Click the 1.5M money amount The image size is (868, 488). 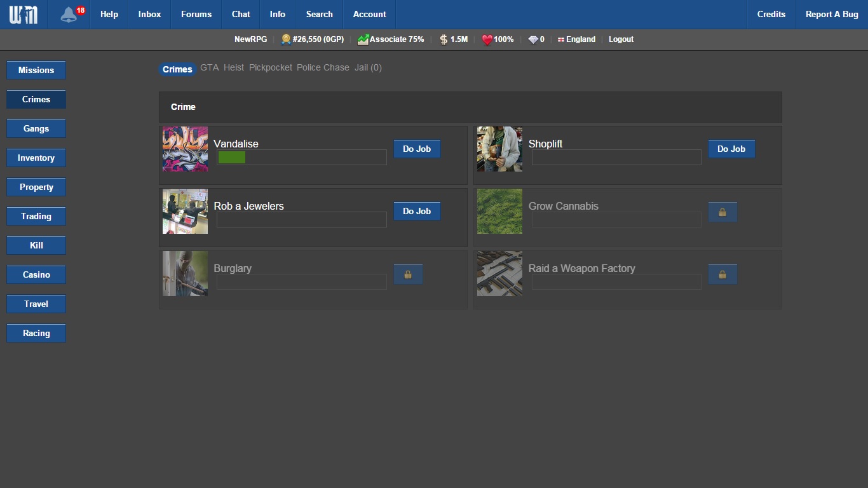(459, 39)
